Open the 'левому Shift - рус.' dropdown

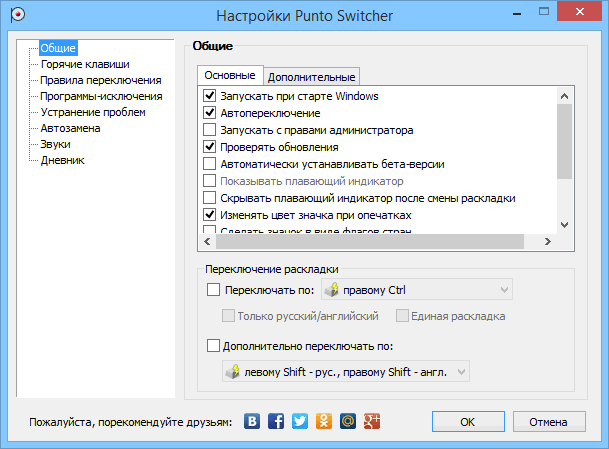tap(346, 371)
